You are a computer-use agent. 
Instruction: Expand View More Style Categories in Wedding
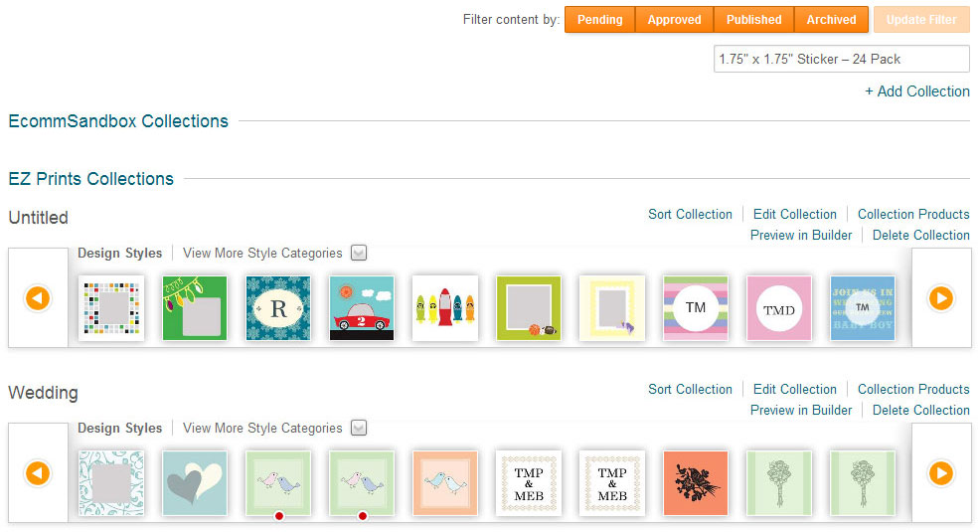click(x=359, y=429)
